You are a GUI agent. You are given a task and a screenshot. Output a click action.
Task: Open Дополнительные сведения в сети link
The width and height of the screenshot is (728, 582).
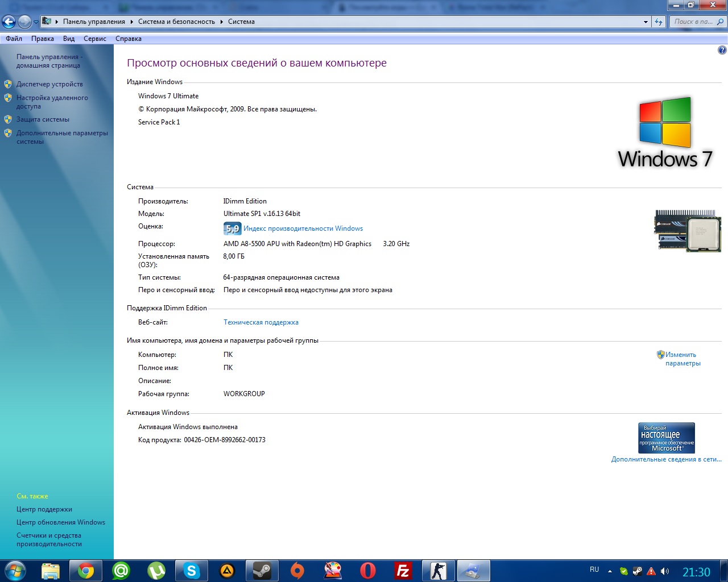[x=667, y=459]
